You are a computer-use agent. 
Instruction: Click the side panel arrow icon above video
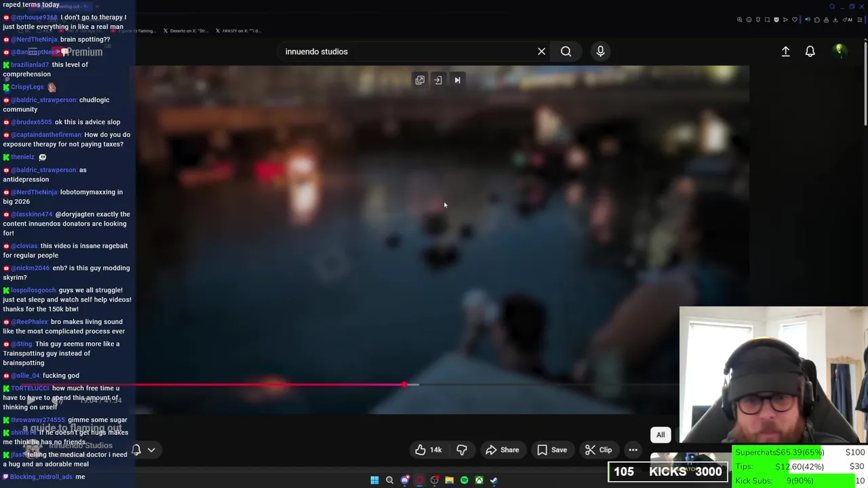(x=438, y=80)
